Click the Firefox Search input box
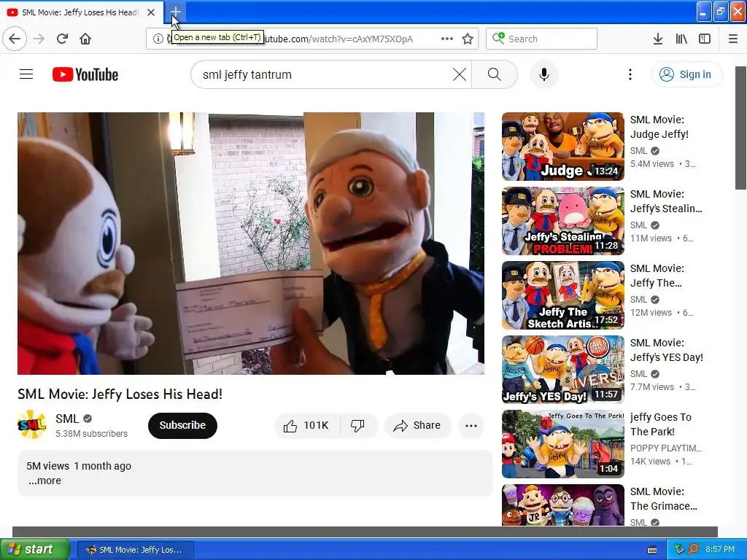This screenshot has width=747, height=560. tap(542, 39)
